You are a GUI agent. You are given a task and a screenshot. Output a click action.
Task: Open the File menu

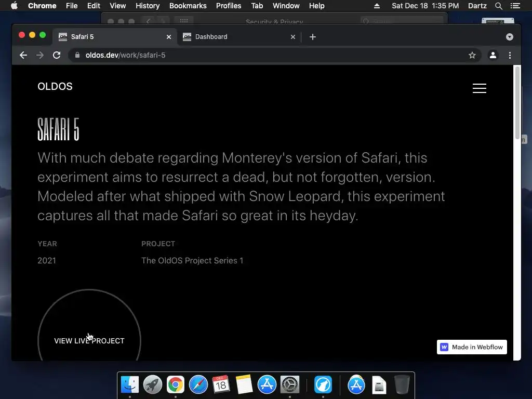(72, 6)
